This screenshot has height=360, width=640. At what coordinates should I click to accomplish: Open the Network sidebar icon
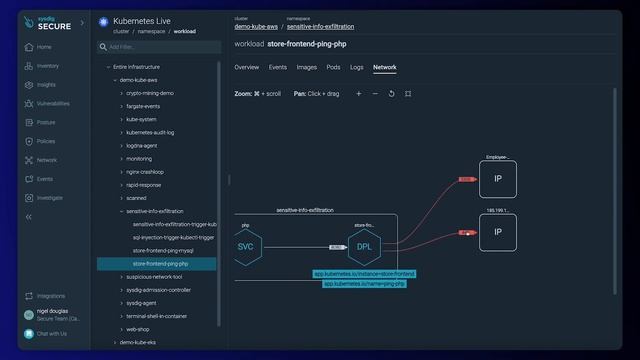point(29,160)
